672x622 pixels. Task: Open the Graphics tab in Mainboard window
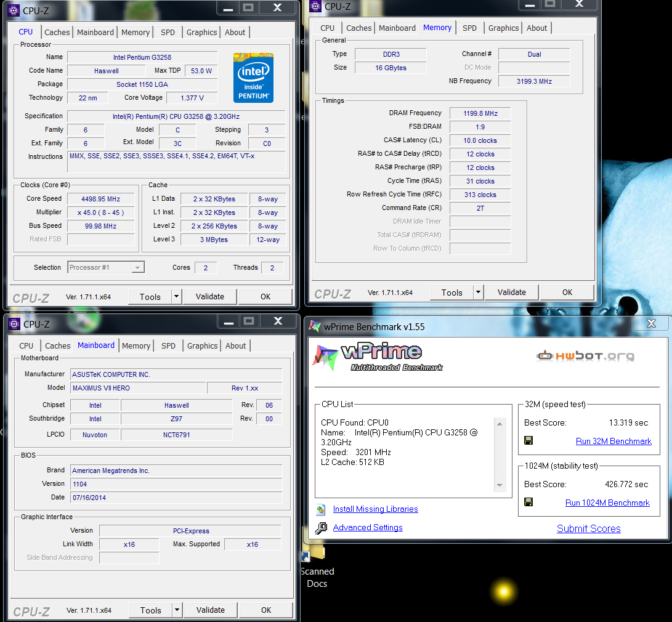tap(202, 345)
